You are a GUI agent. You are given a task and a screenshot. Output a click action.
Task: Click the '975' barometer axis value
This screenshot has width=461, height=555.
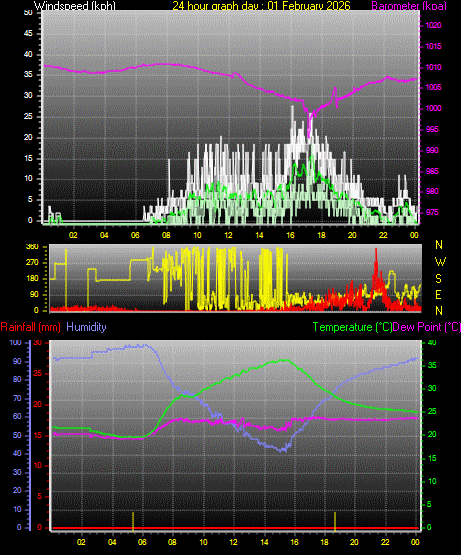(432, 212)
